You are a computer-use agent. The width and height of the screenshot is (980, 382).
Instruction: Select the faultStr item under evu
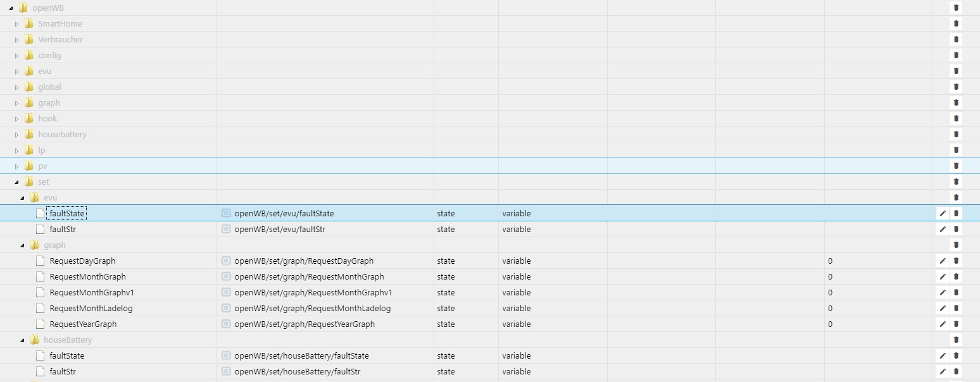point(63,230)
